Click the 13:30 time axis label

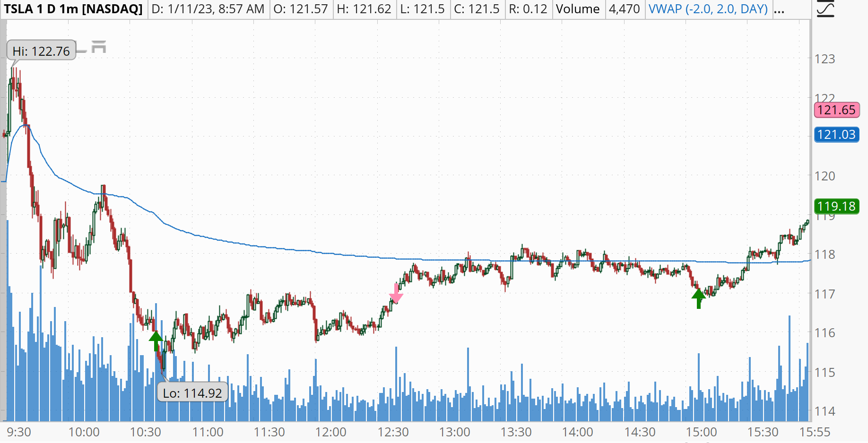coord(516,432)
